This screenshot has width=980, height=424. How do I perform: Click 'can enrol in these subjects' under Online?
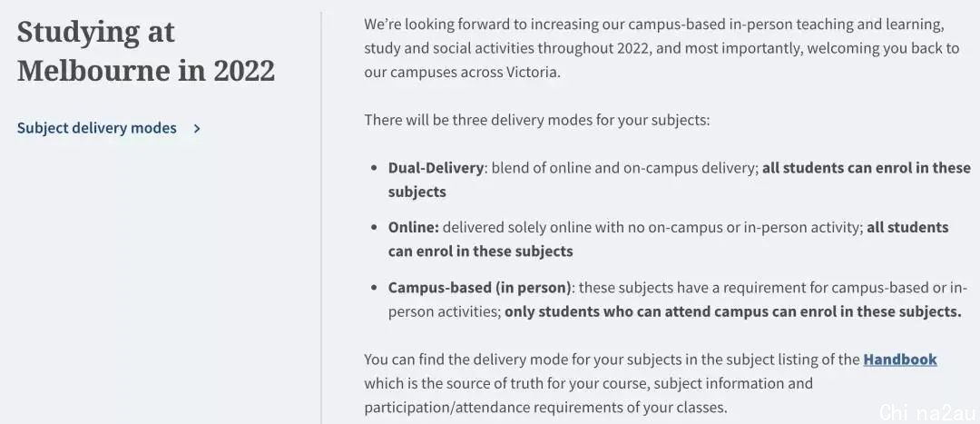[x=480, y=251]
